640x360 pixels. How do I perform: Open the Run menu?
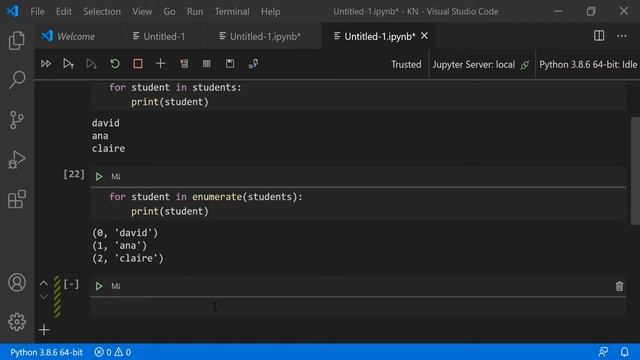(195, 11)
